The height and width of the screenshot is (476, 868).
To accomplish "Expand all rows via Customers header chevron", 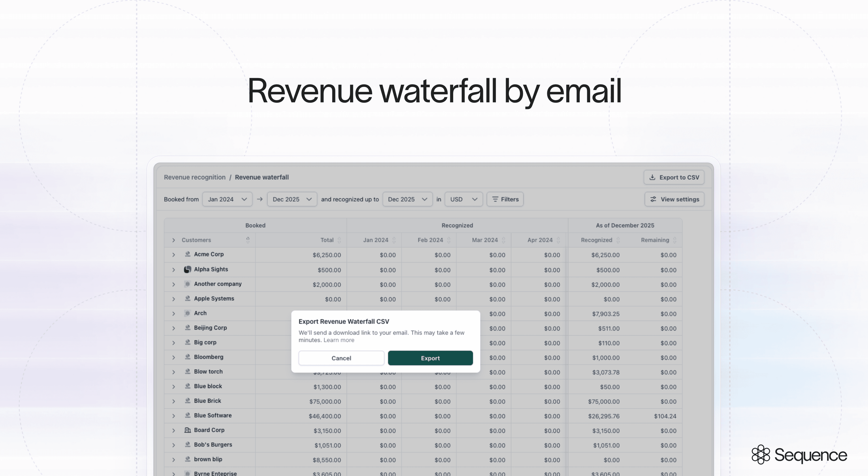I will 173,240.
